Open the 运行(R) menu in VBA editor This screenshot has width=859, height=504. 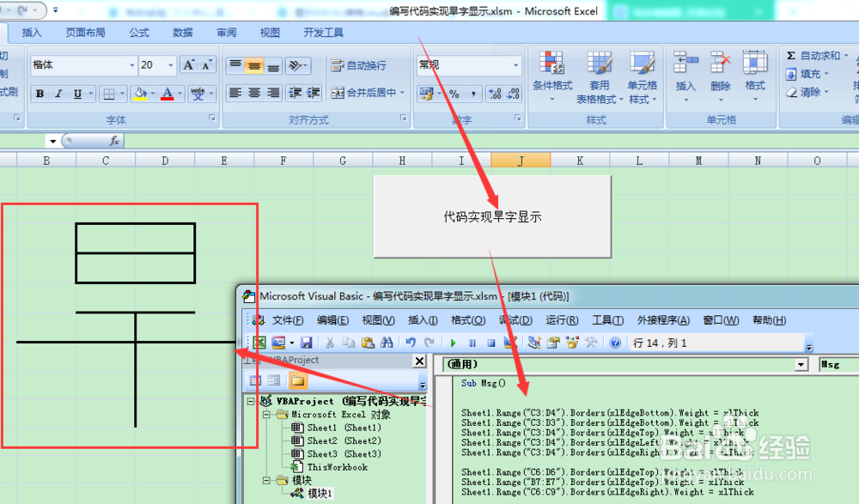(562, 320)
